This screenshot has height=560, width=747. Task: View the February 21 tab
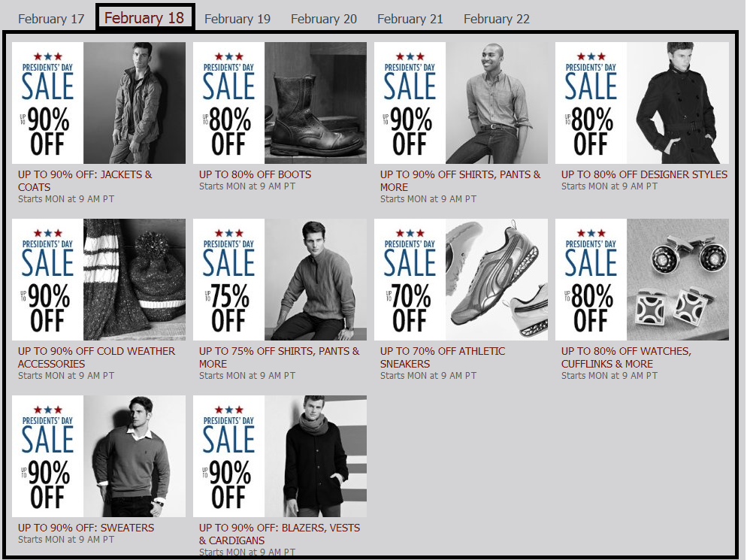pos(410,19)
